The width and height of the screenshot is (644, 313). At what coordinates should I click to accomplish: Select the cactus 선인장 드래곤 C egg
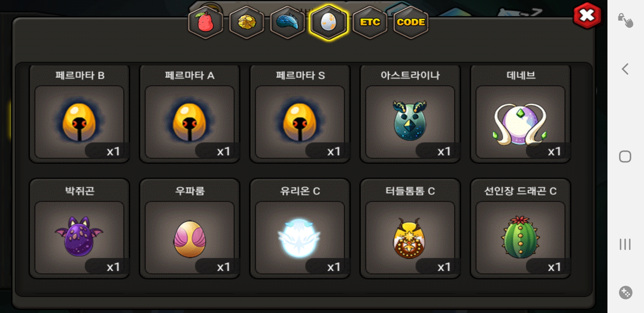click(520, 229)
